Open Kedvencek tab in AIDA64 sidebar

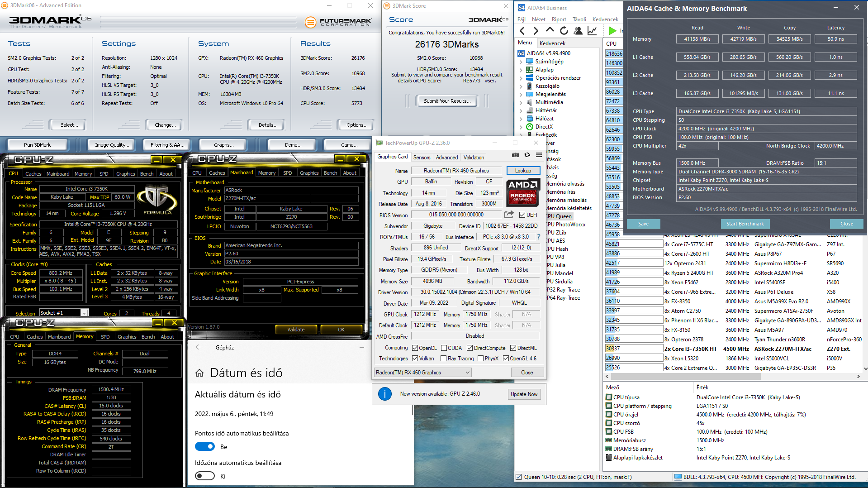[x=552, y=43]
